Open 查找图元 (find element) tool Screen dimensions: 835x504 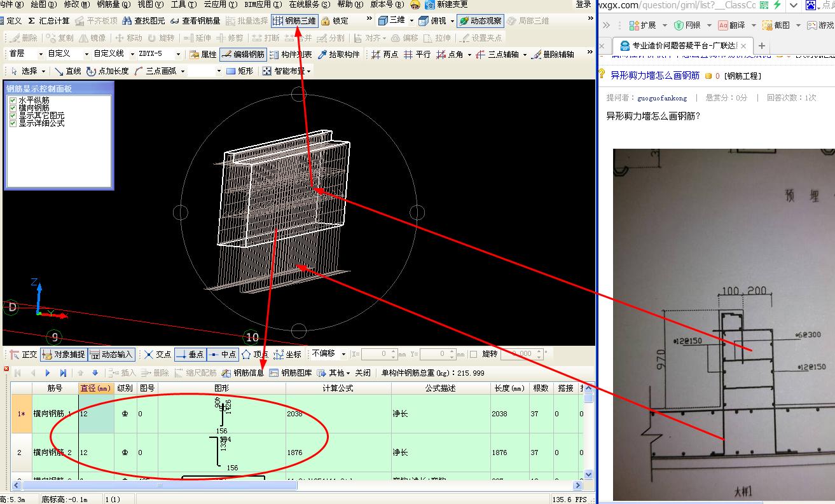tap(143, 20)
